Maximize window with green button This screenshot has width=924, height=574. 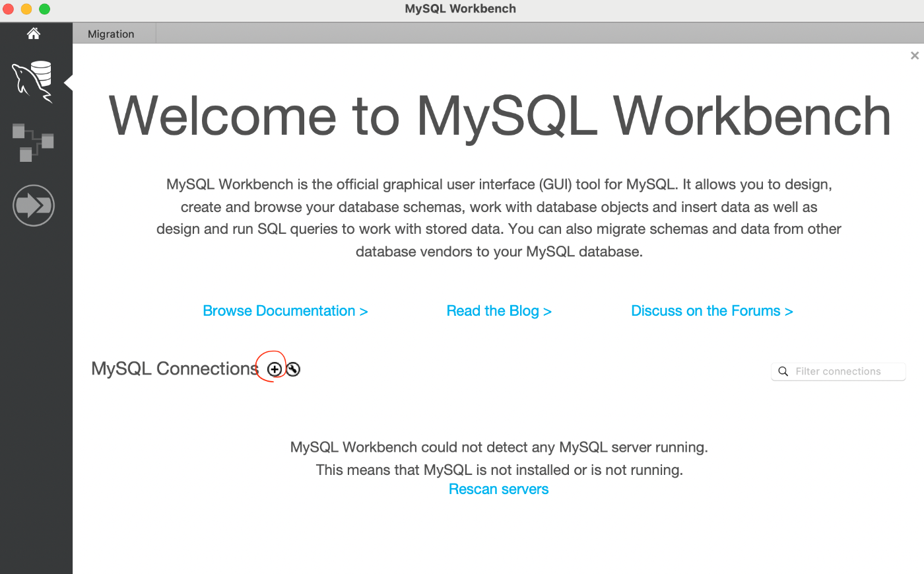[44, 9]
